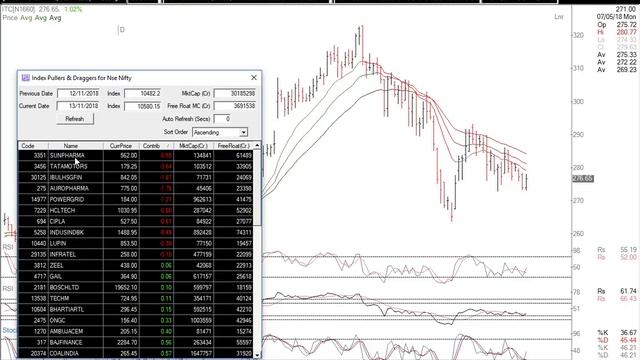Select the LUPIN row

pos(136,244)
